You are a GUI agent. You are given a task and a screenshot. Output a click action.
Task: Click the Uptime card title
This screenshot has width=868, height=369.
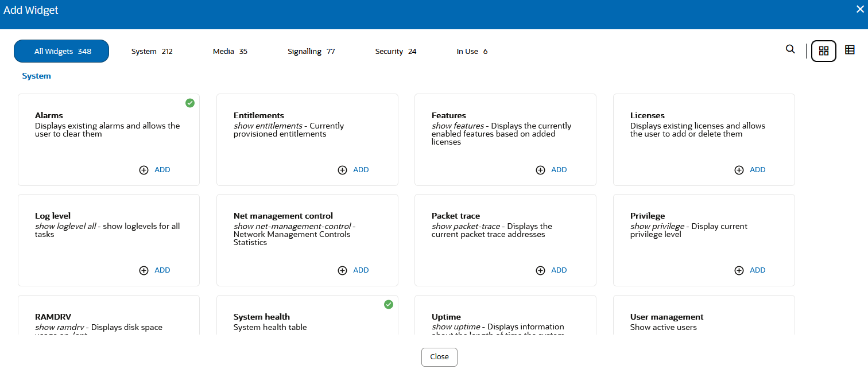446,317
